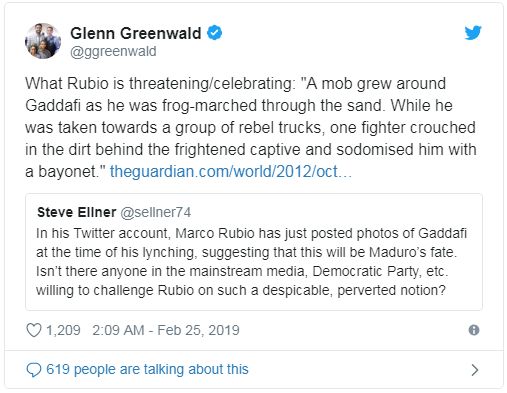Click the 1,209 likes count
This screenshot has width=507, height=393.
pos(63,330)
